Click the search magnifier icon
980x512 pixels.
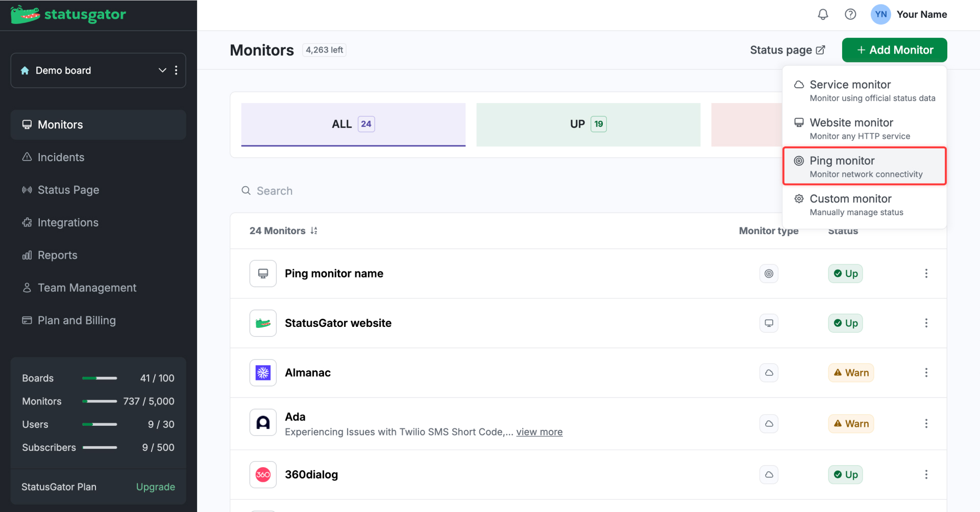tap(246, 191)
